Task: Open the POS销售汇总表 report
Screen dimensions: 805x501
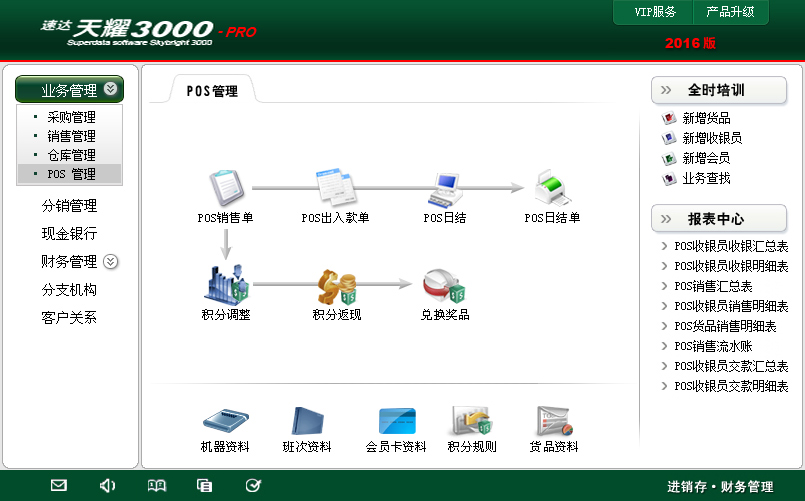Action: (x=713, y=286)
